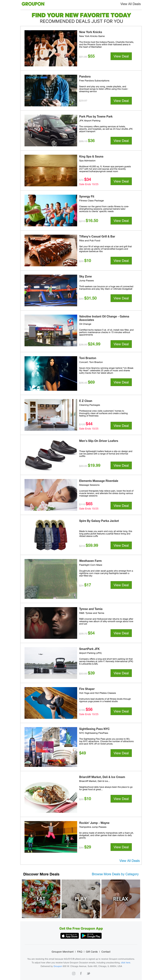
Task: Click the Groupon logo at the top
Action: 33,4
